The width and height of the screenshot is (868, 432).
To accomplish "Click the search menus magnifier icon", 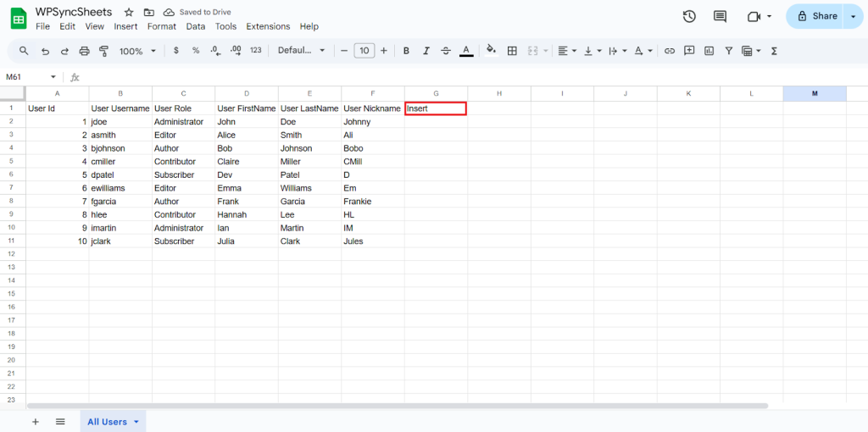I will coord(24,51).
